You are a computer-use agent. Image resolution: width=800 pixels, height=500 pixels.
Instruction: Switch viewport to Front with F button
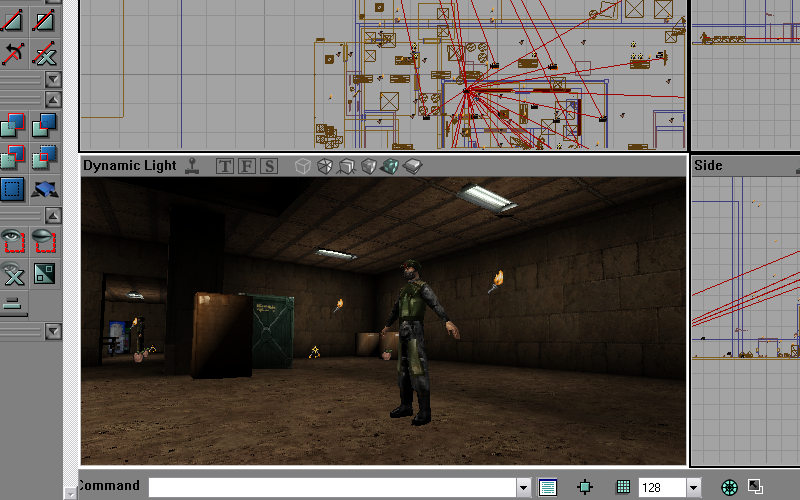[247, 166]
